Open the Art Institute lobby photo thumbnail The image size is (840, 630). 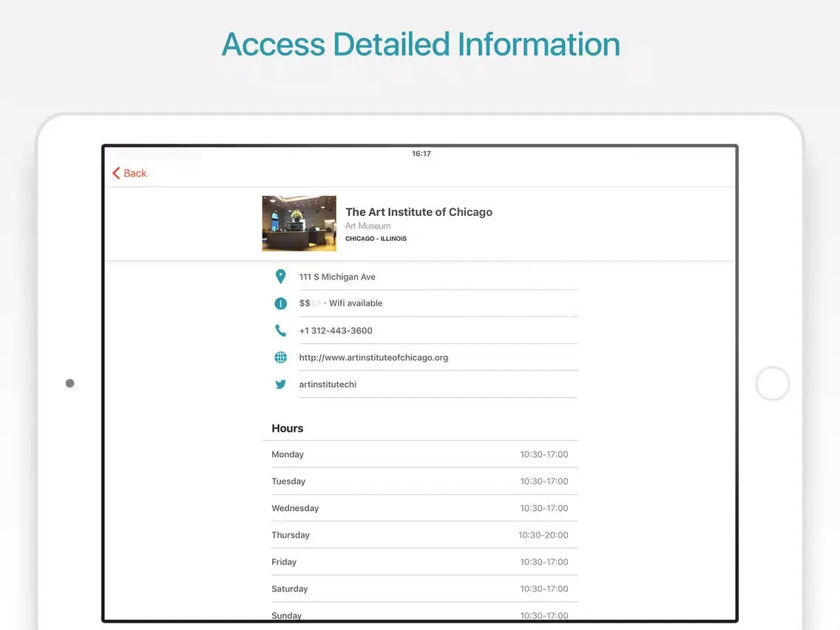(299, 223)
